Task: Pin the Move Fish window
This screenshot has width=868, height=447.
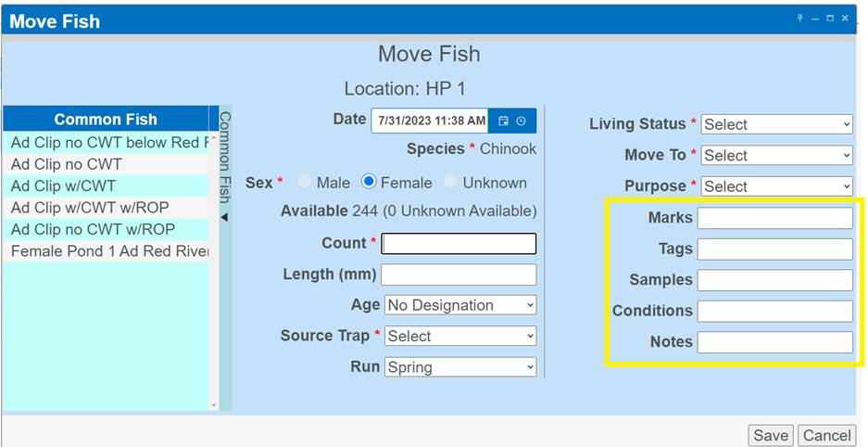Action: (x=799, y=19)
